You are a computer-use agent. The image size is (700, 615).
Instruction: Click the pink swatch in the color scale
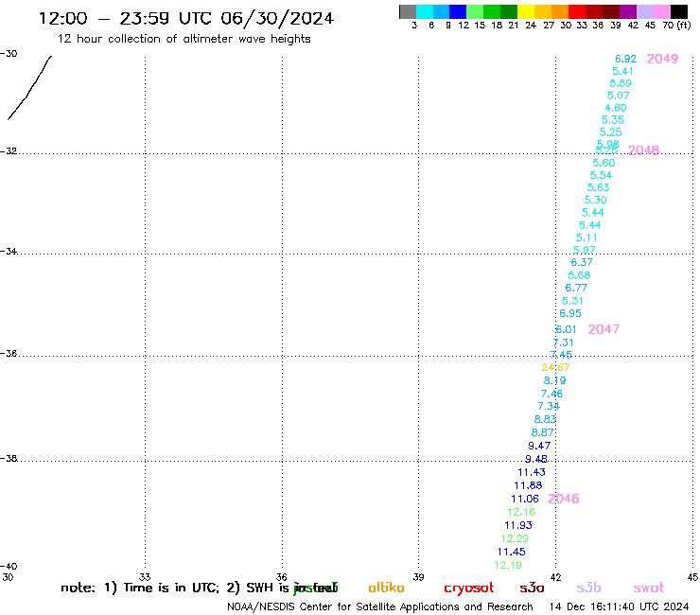click(662, 11)
